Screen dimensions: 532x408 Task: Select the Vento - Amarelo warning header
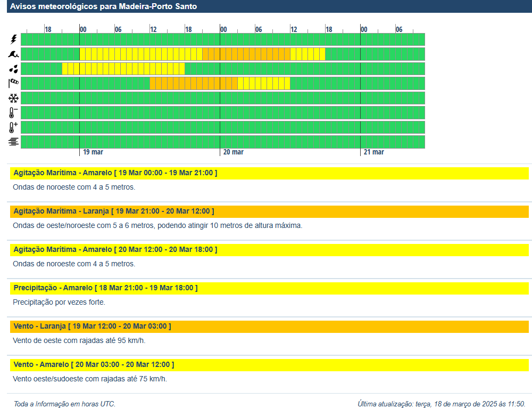94,364
